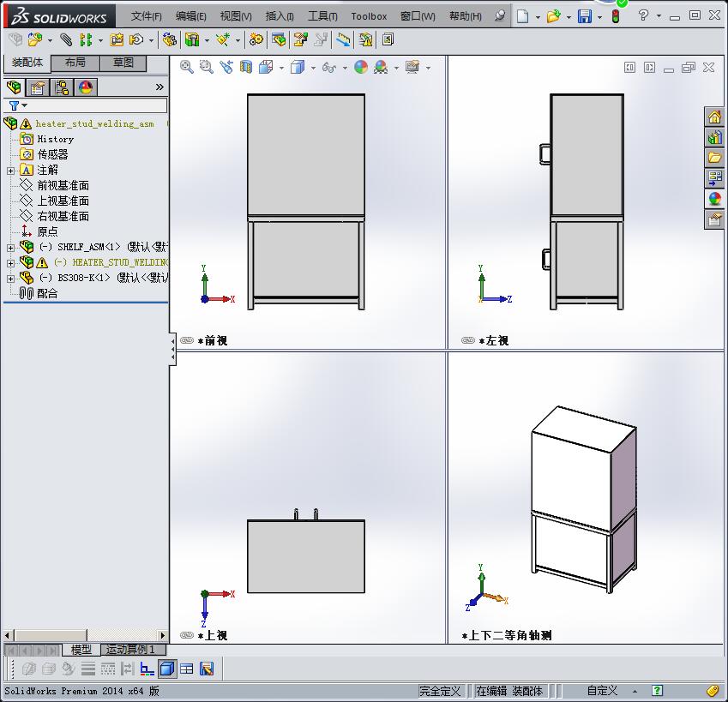Click the Linear Component Pattern icon
The height and width of the screenshot is (702, 728).
(86, 40)
